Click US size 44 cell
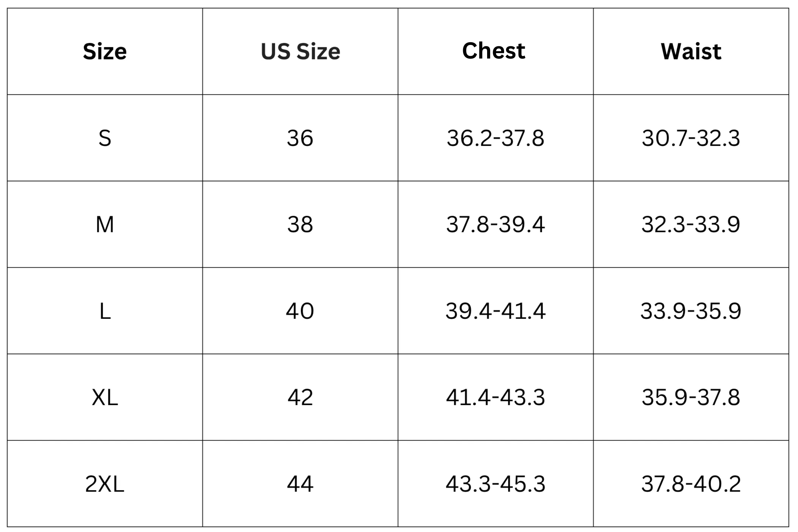This screenshot has height=532, width=798. click(300, 484)
